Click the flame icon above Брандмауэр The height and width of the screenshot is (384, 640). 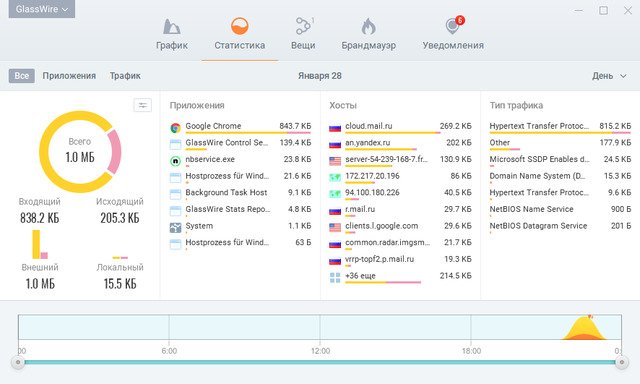pos(368,27)
